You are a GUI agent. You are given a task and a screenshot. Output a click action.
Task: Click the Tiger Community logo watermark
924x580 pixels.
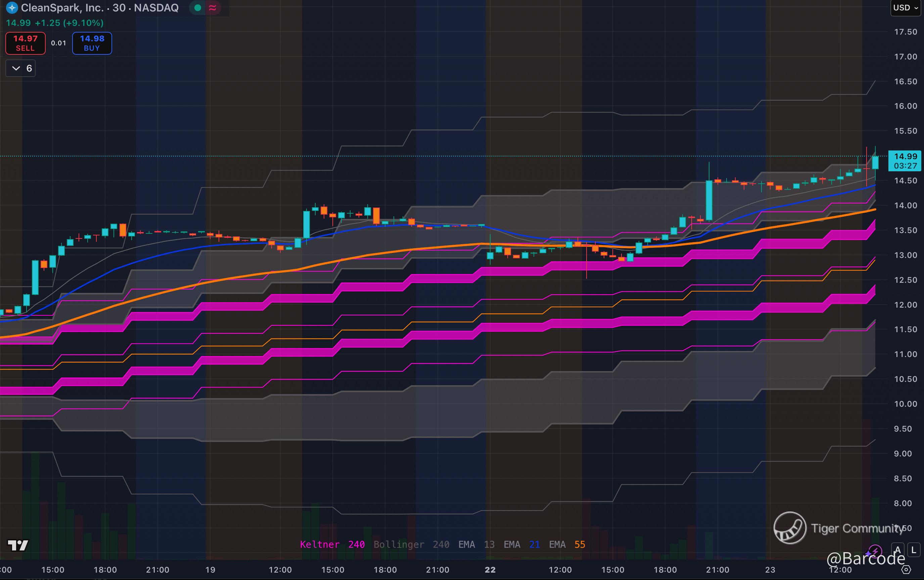click(x=790, y=528)
